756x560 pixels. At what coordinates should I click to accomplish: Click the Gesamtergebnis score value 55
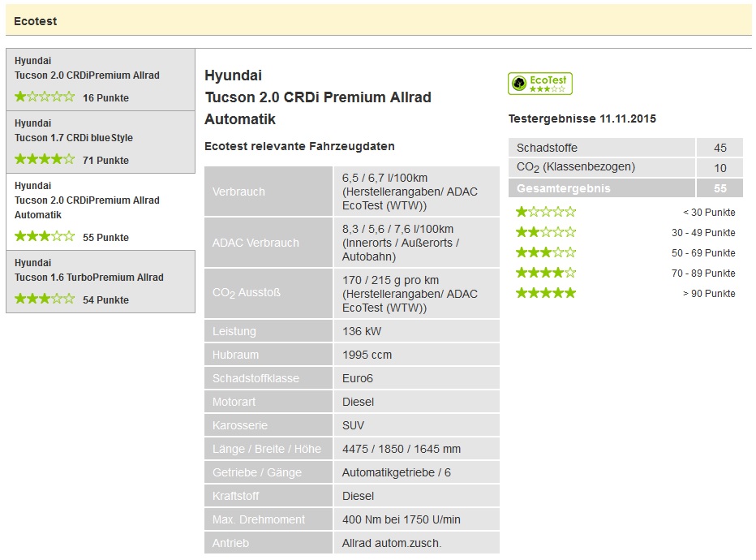(719, 188)
